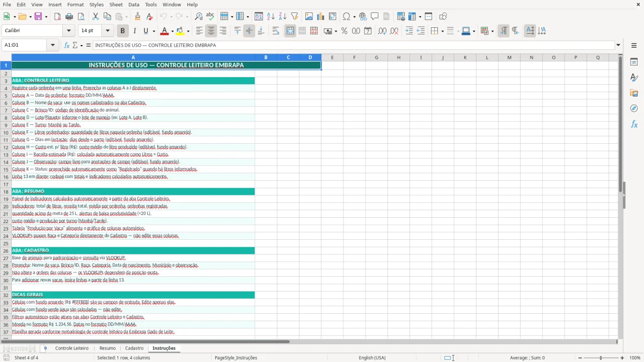The width and height of the screenshot is (644, 362).
Task: Switch to the Cadastro sheet tab
Action: click(x=134, y=348)
